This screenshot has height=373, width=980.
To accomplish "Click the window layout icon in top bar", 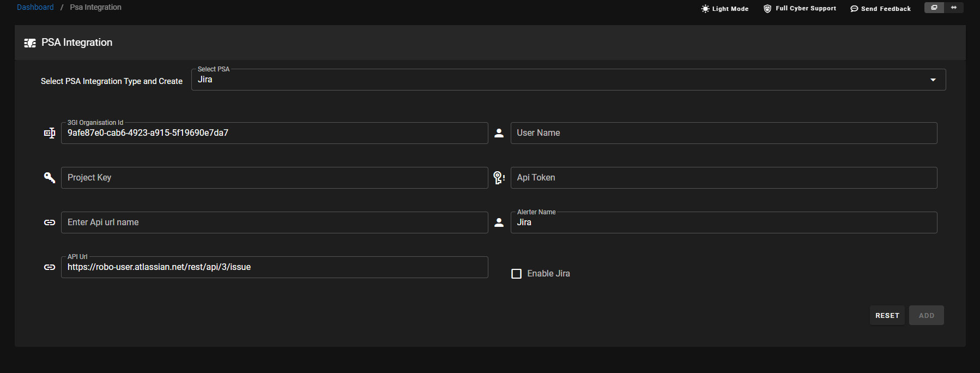I will [x=934, y=8].
